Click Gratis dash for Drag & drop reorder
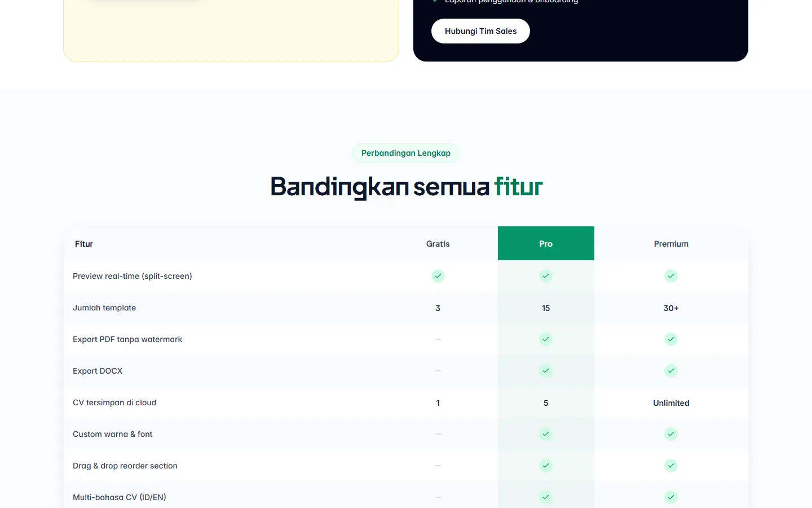 tap(438, 466)
